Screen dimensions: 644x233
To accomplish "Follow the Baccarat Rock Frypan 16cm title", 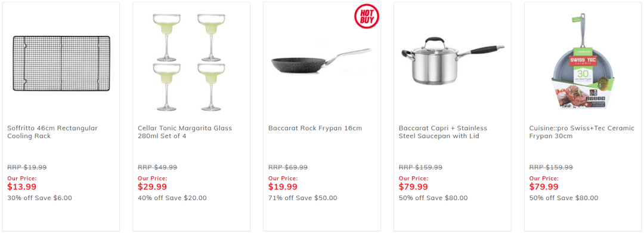I will tap(315, 128).
